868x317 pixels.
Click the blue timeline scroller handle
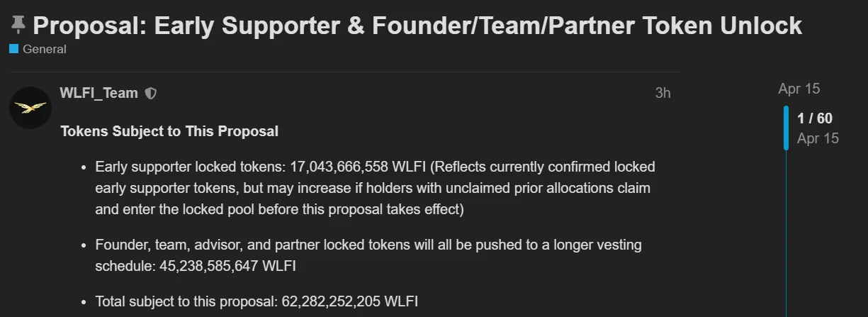tap(786, 128)
